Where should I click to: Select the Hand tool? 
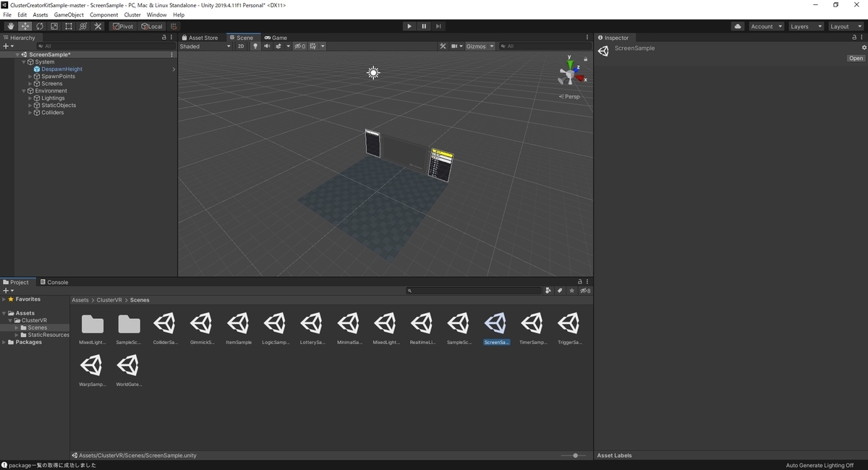click(x=10, y=26)
